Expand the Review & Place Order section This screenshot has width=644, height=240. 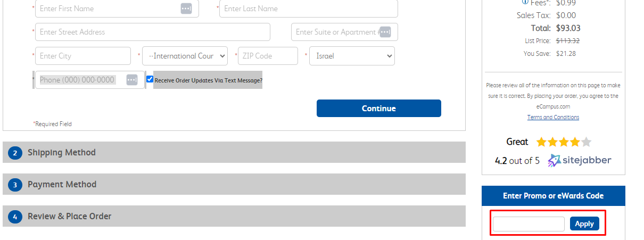click(234, 216)
